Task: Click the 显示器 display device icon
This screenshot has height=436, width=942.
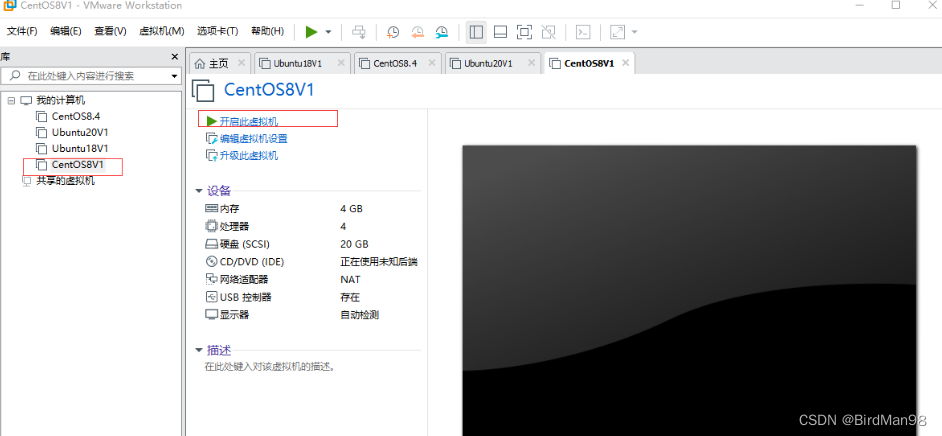Action: coord(211,315)
